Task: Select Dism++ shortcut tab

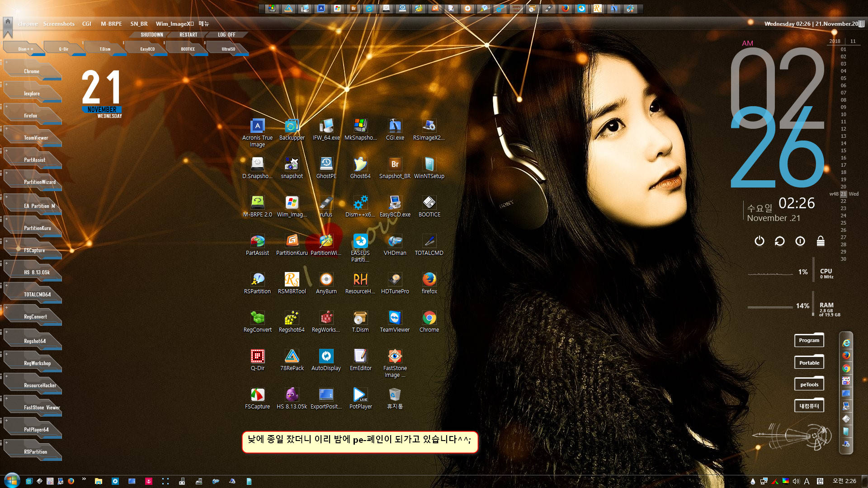Action: 25,49
